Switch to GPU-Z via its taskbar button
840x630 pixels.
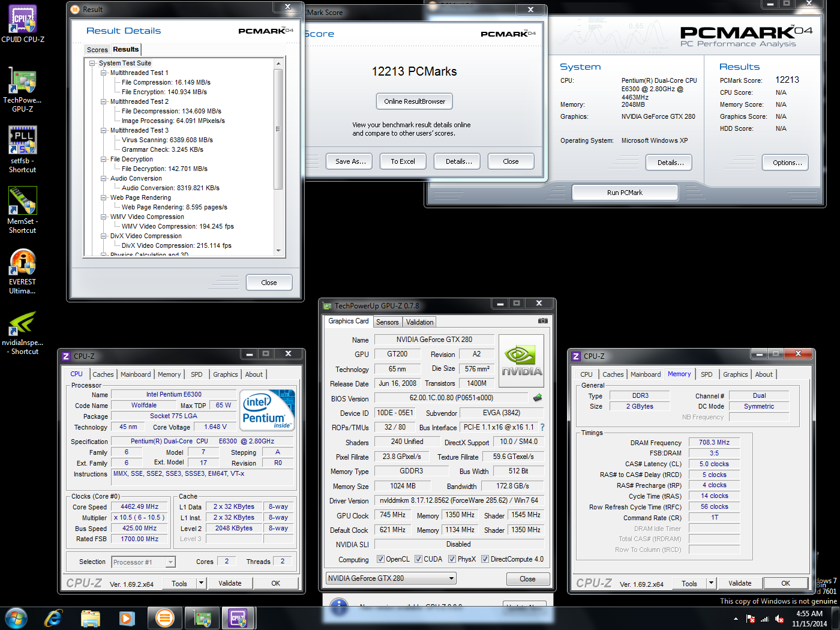tap(202, 618)
